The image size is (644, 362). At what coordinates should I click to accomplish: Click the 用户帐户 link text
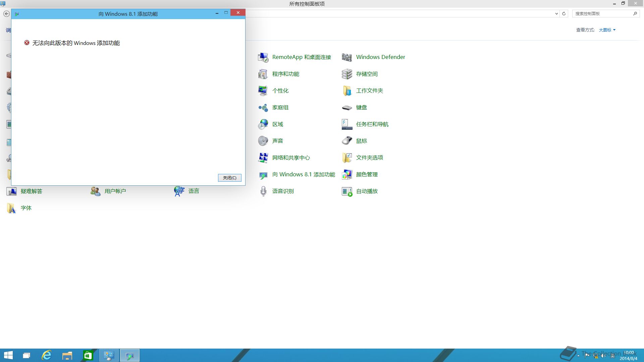point(115,191)
